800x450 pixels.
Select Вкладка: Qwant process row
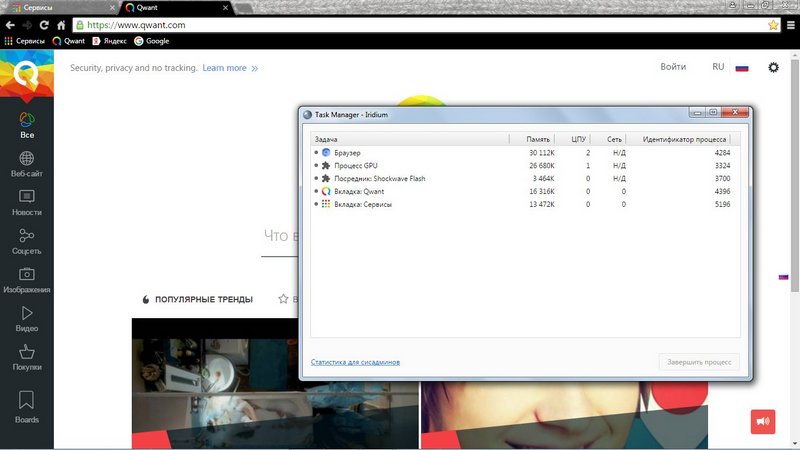(x=526, y=191)
